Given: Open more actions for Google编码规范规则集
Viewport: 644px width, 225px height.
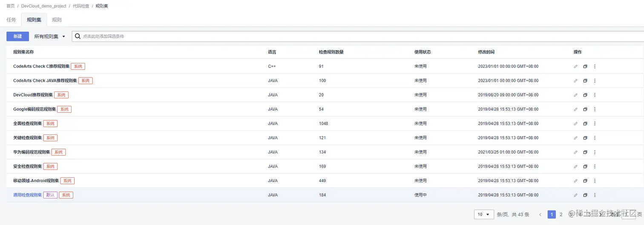Looking at the screenshot, I should (x=595, y=109).
